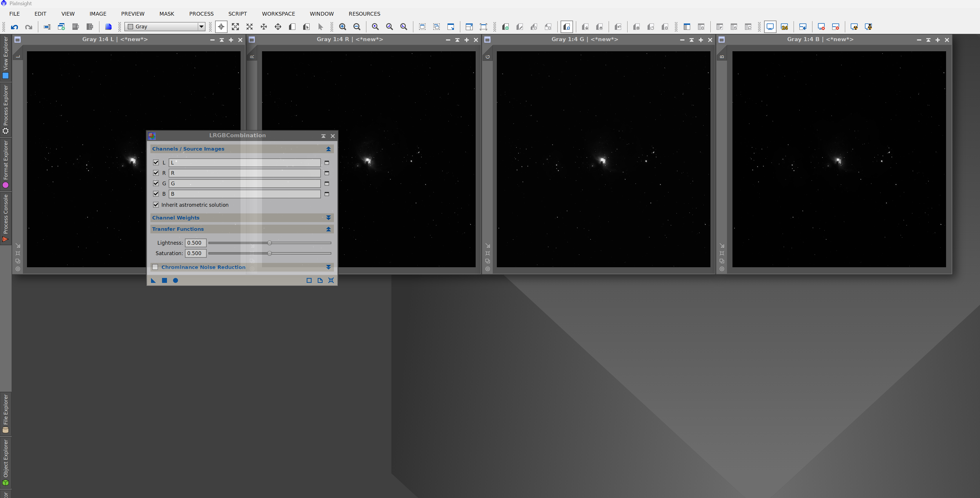Viewport: 980px width, 498px height.
Task: Click the Zoom In magnifier icon
Action: pos(342,27)
